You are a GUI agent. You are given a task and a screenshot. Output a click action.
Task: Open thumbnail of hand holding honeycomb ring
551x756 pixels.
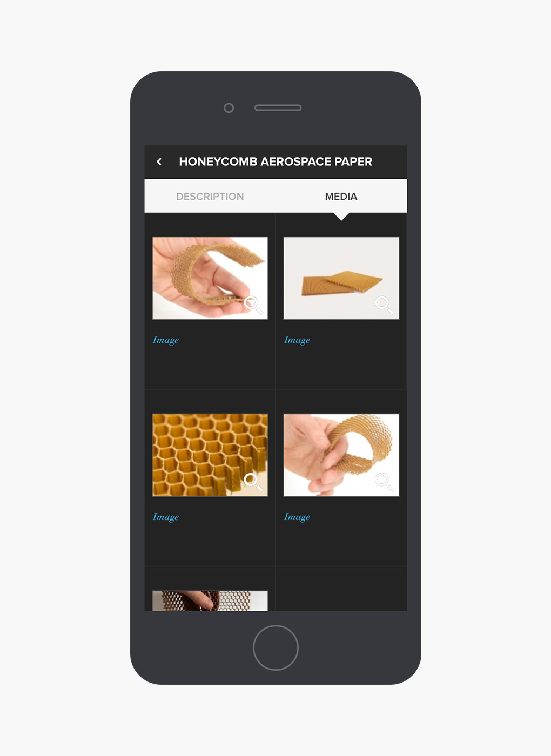click(341, 455)
